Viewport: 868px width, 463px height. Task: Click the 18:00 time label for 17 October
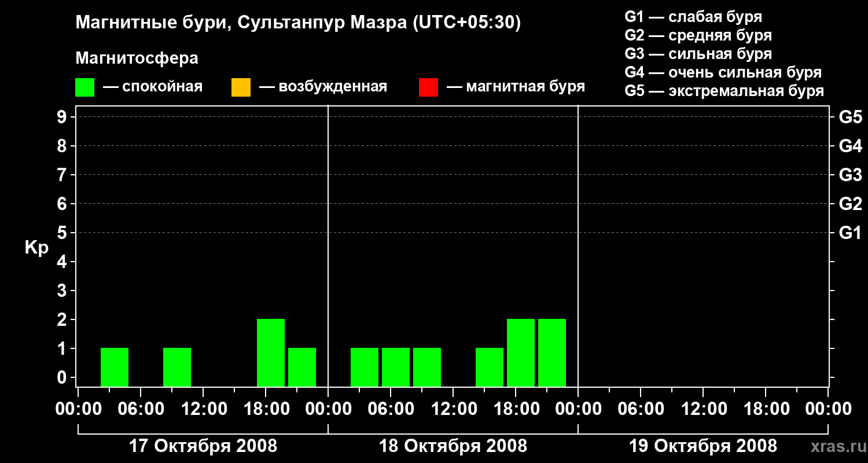[x=266, y=409]
